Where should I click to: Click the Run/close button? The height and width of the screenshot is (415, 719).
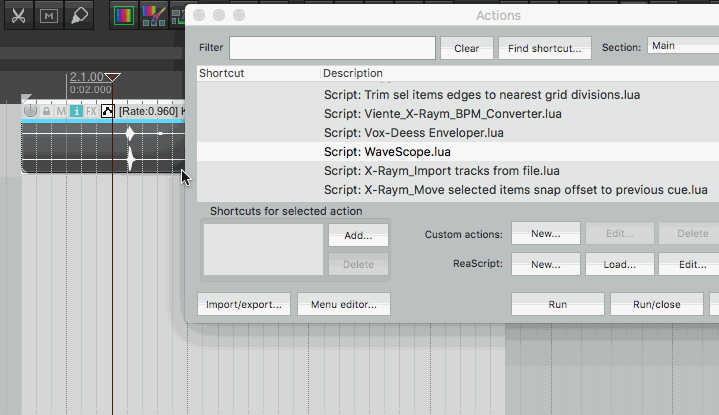[657, 304]
